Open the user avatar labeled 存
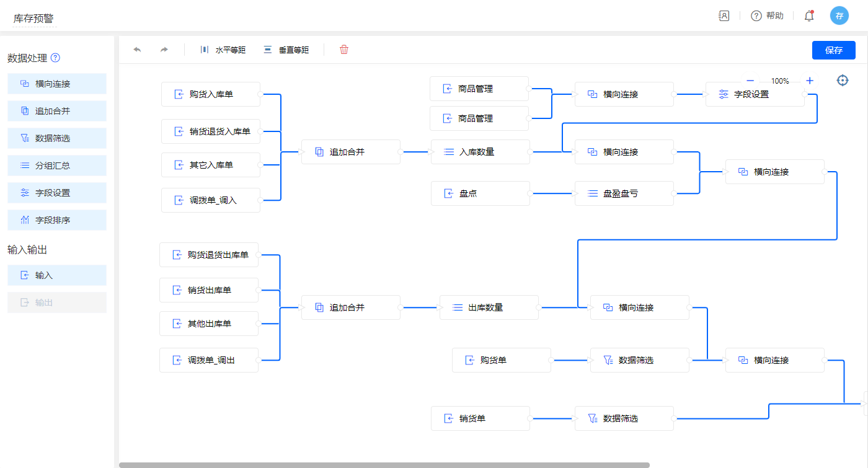Viewport: 868px width, 468px height. pos(839,16)
